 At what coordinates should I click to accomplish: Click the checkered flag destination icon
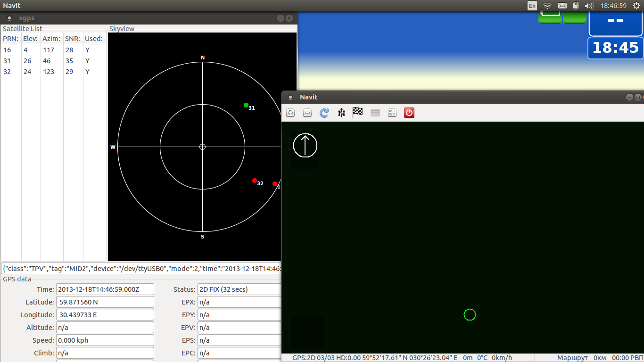[x=358, y=113]
